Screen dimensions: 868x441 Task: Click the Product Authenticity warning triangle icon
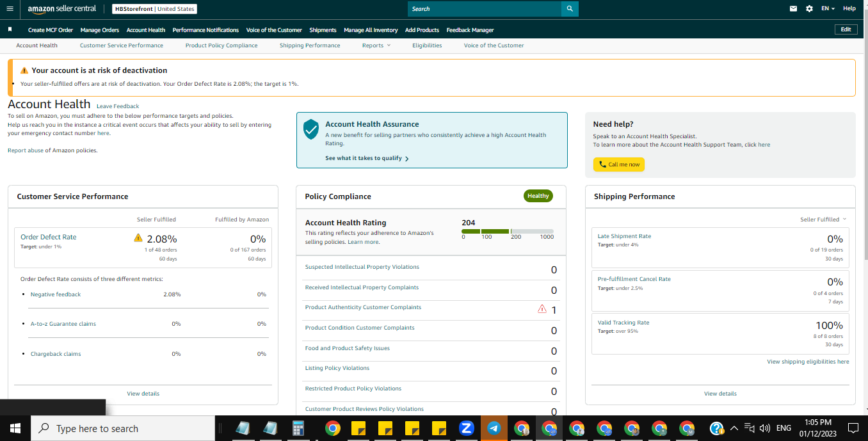542,309
